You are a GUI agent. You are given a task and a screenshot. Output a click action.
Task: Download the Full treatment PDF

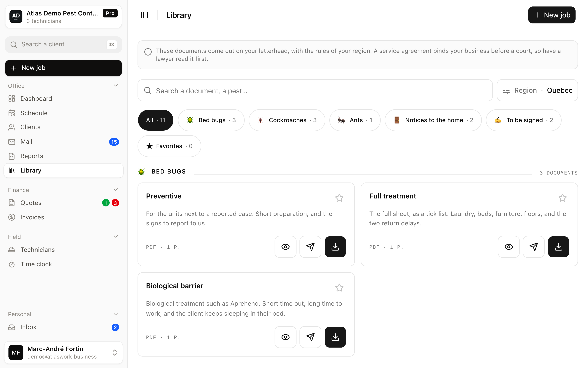click(558, 247)
